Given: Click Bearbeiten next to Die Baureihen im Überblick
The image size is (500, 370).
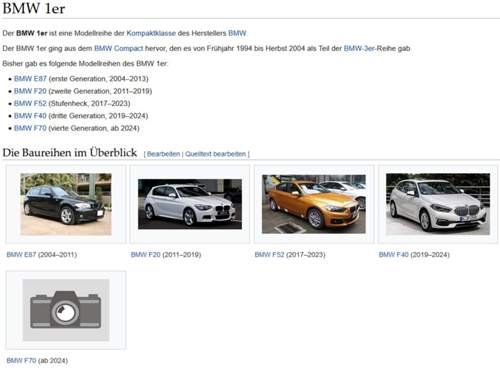Looking at the screenshot, I should pyautogui.click(x=163, y=154).
